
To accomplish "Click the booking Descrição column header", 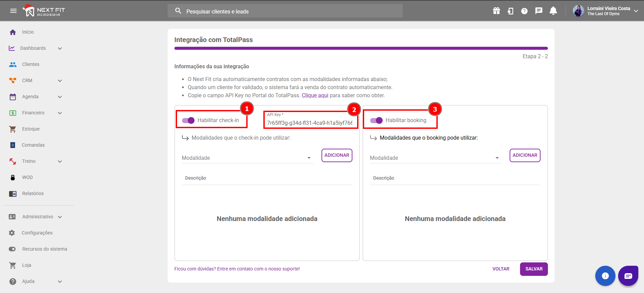I will click(x=384, y=178).
